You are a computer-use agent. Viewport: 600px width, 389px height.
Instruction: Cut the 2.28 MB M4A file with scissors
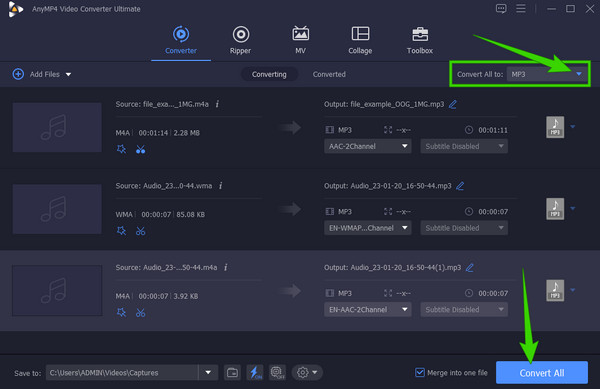pos(140,149)
